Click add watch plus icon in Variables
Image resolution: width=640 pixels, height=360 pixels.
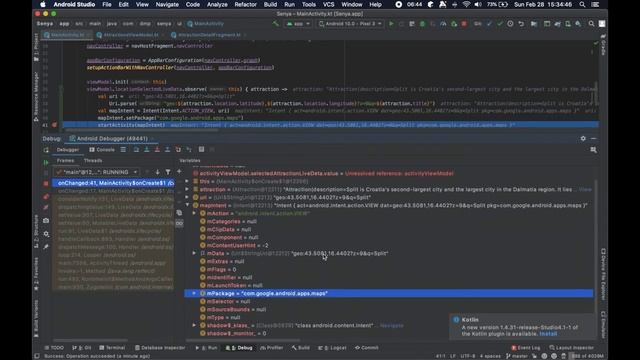pyautogui.click(x=179, y=172)
